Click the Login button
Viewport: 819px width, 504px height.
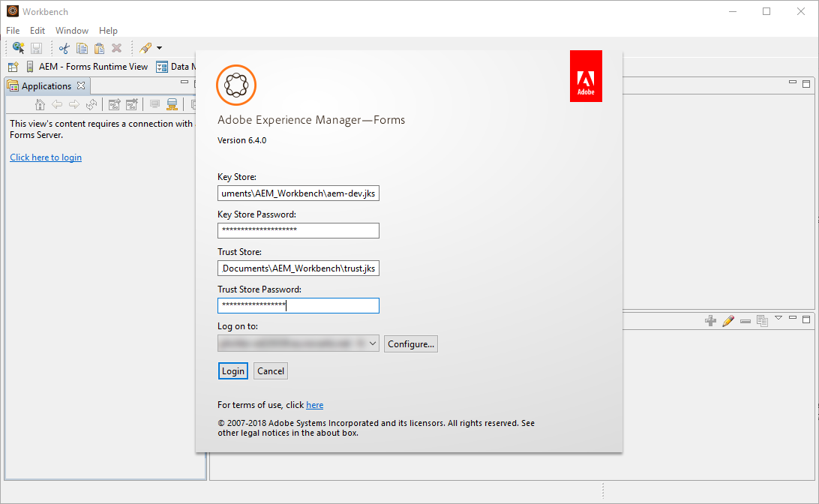click(x=233, y=370)
